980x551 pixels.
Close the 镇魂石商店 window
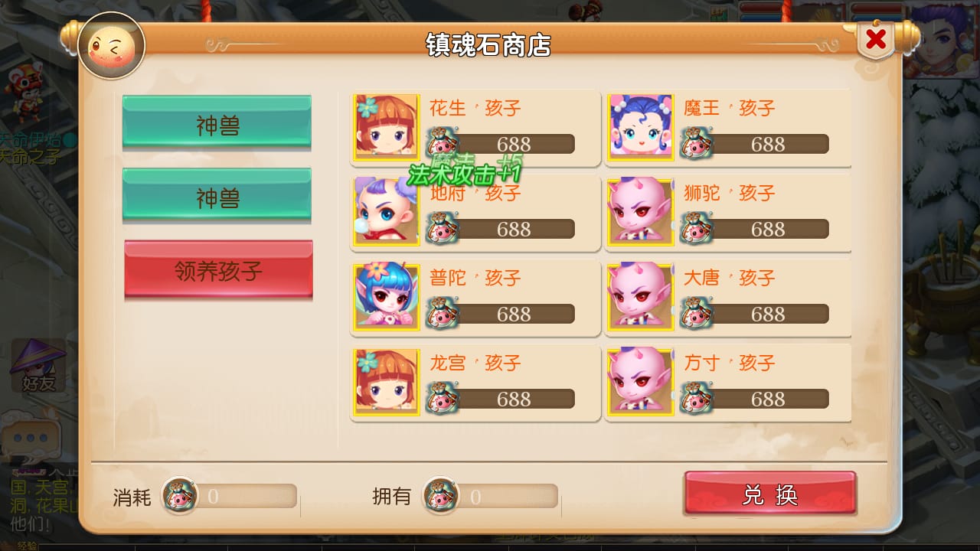876,39
